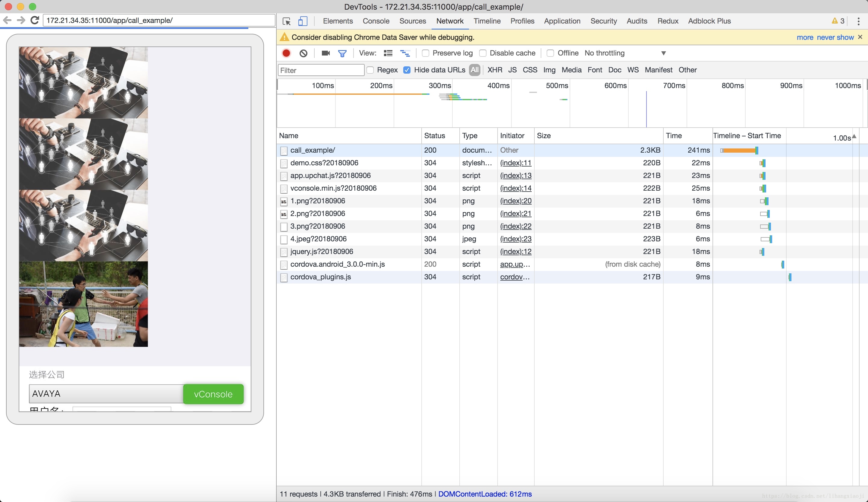
Task: Go back with browser back arrow
Action: coord(7,20)
